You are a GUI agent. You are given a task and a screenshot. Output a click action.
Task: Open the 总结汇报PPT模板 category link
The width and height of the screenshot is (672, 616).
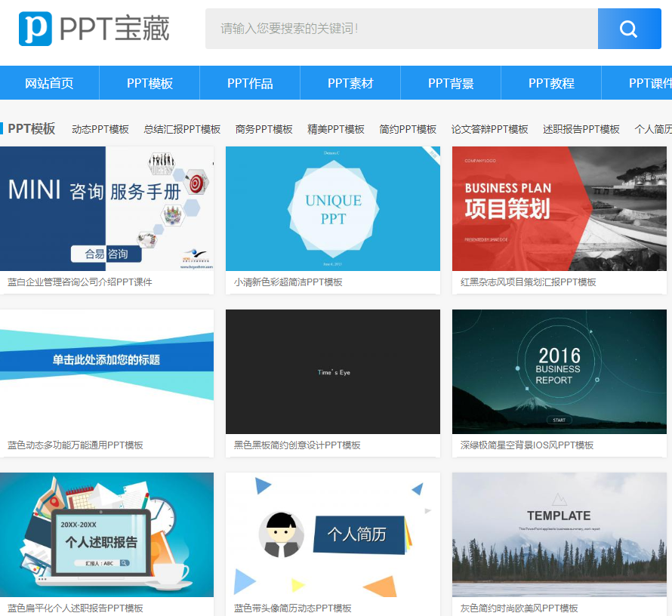click(182, 129)
